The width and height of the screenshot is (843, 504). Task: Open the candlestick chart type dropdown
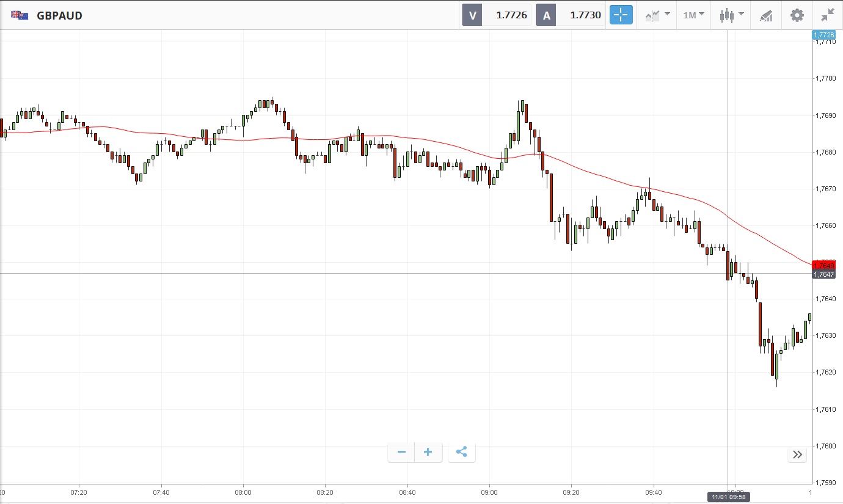[731, 15]
